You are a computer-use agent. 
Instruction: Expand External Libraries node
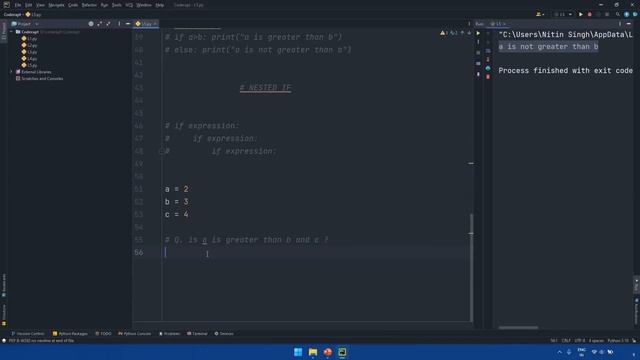coord(11,72)
